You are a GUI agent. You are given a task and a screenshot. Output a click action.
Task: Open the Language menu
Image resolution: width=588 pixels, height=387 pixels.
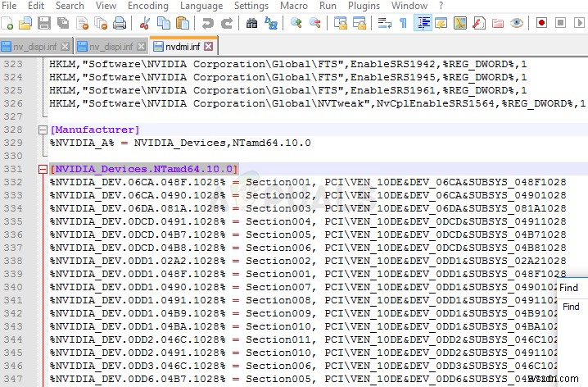point(201,6)
